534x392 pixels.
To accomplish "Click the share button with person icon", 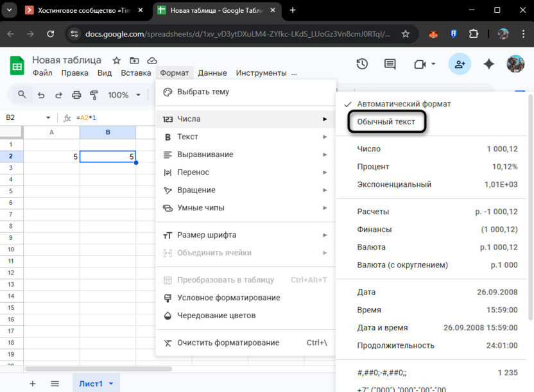I will click(460, 64).
